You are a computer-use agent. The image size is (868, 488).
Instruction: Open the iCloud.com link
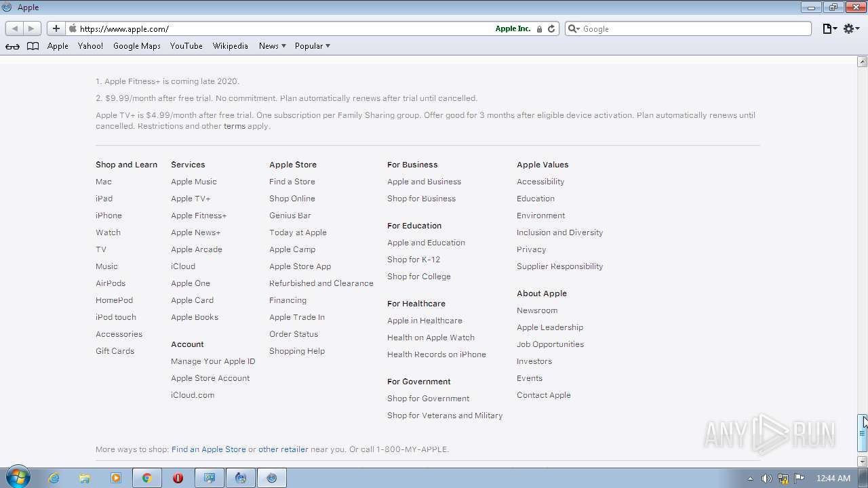(193, 395)
